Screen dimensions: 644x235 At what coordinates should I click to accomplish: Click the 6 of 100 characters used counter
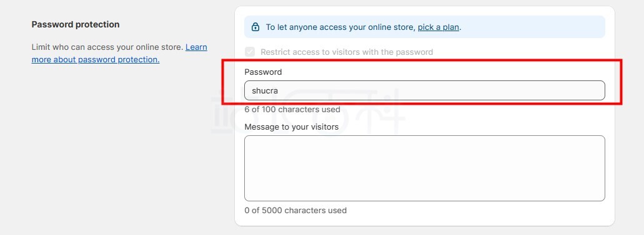[x=292, y=110]
